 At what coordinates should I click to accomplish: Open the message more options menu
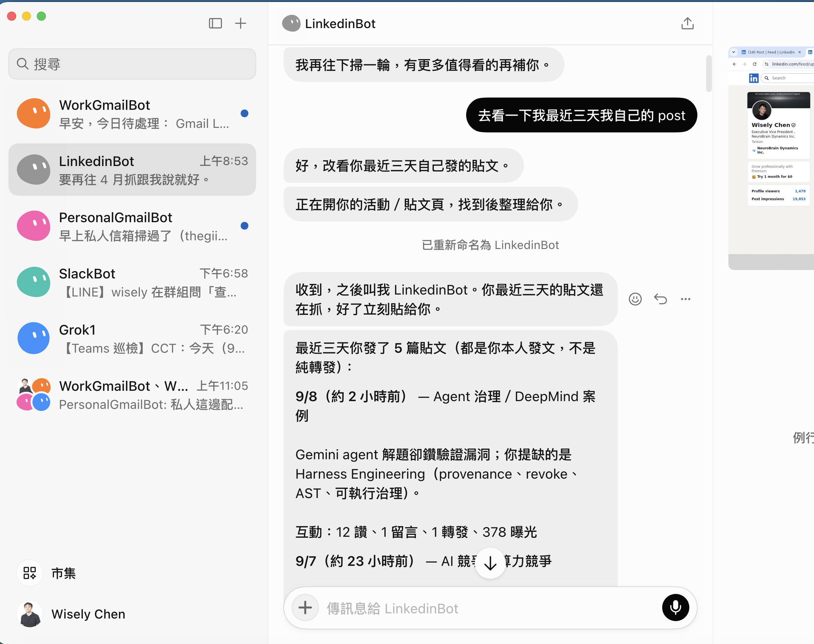685,299
